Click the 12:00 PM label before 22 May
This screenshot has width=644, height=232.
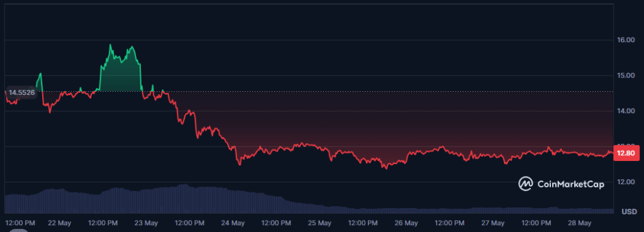click(20, 223)
